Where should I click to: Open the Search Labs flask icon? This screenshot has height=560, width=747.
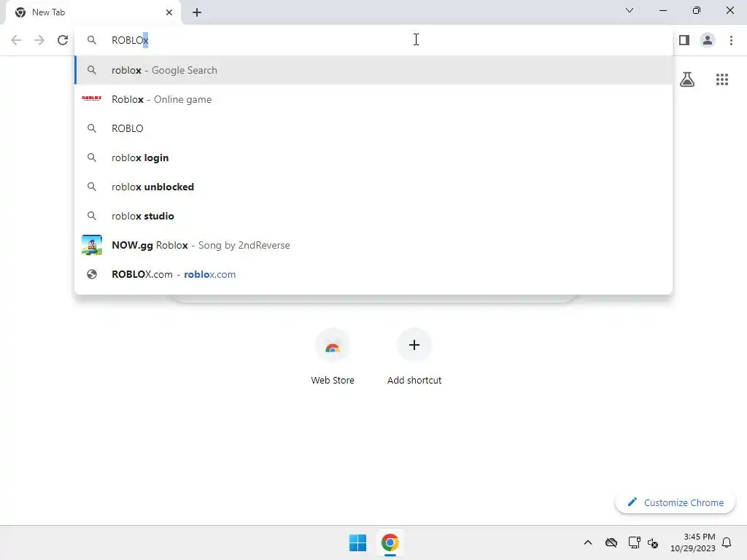687,79
